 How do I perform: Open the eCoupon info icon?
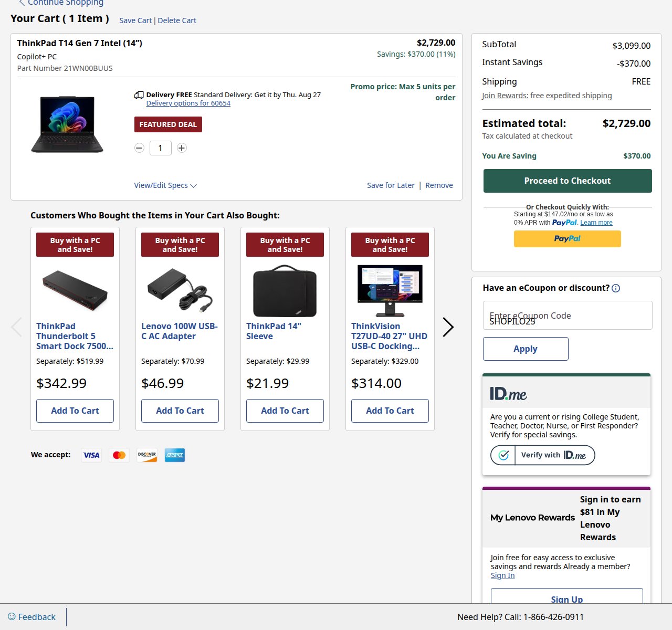tap(616, 288)
